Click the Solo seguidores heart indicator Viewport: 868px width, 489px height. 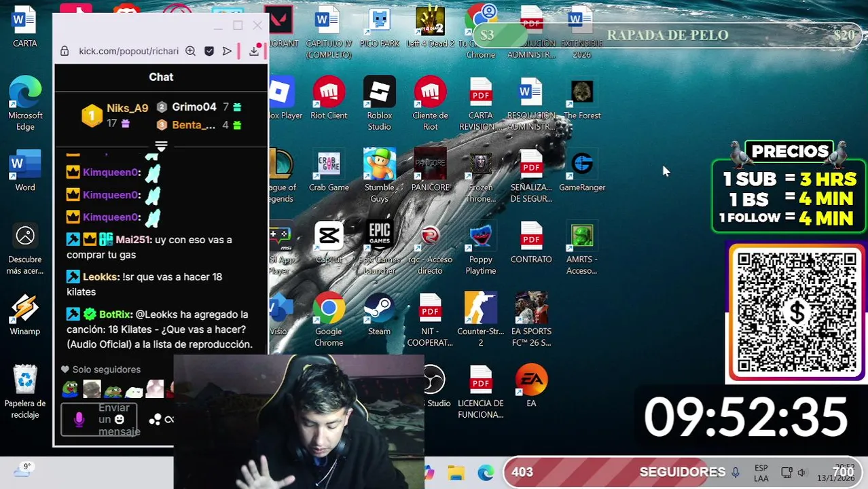pyautogui.click(x=65, y=369)
